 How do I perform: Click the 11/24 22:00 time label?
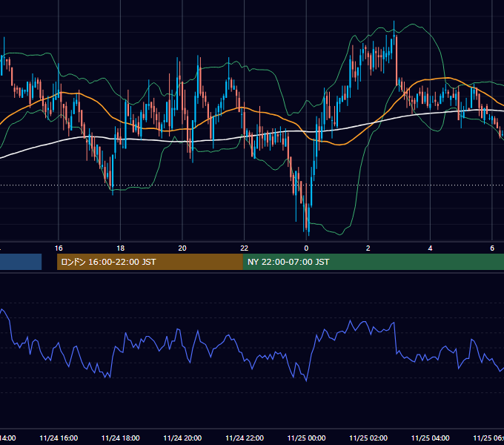coord(245,438)
